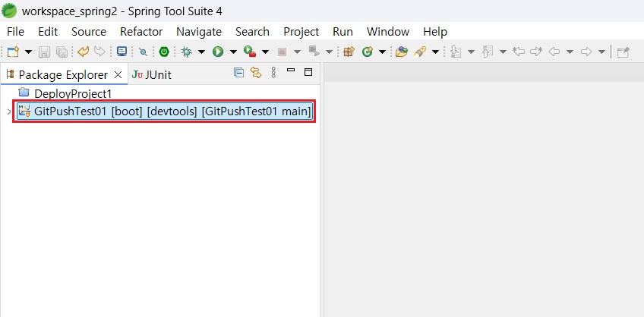644x317 pixels.
Task: Click the Save All icon
Action: (x=62, y=52)
